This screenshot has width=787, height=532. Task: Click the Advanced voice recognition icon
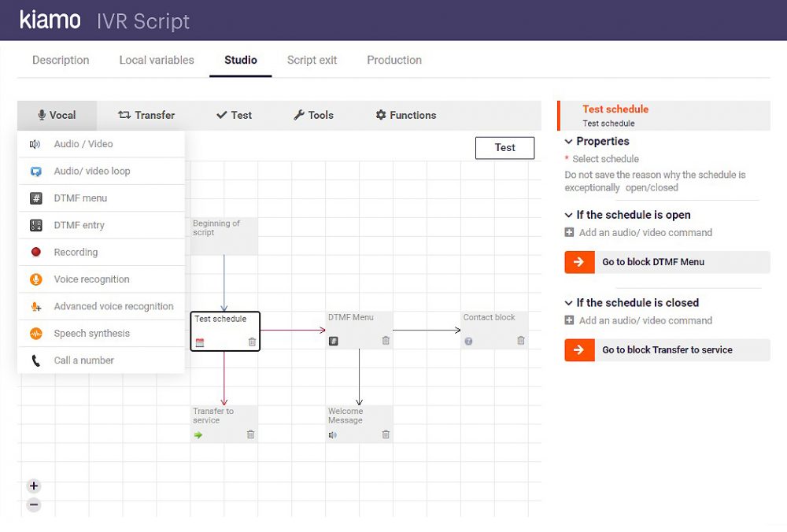coord(35,306)
